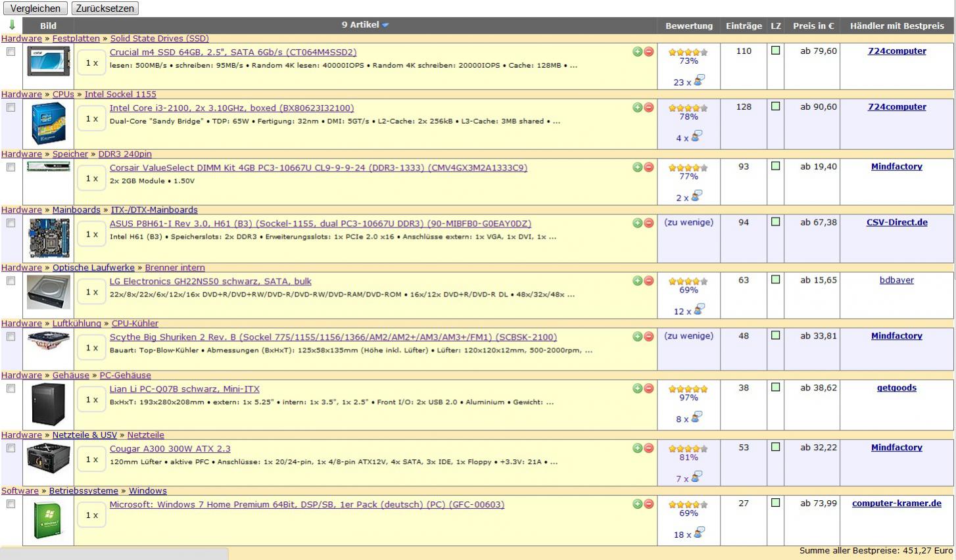The width and height of the screenshot is (956, 560).
Task: Click the quantity field of Crucial m4 SSD
Action: coord(91,63)
